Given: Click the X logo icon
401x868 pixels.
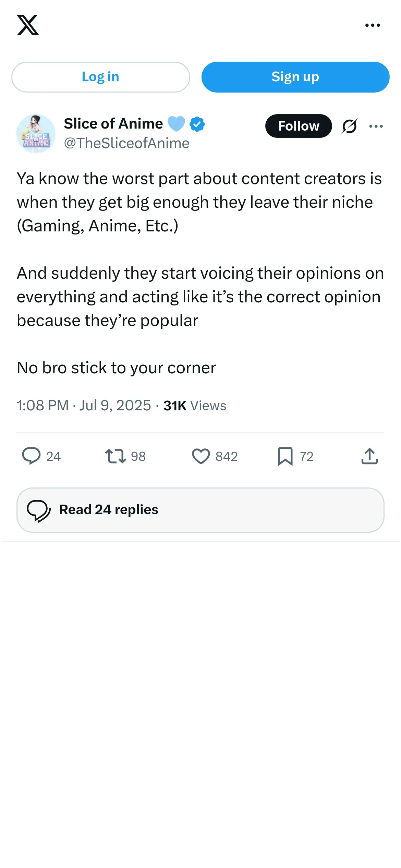Looking at the screenshot, I should point(28,25).
